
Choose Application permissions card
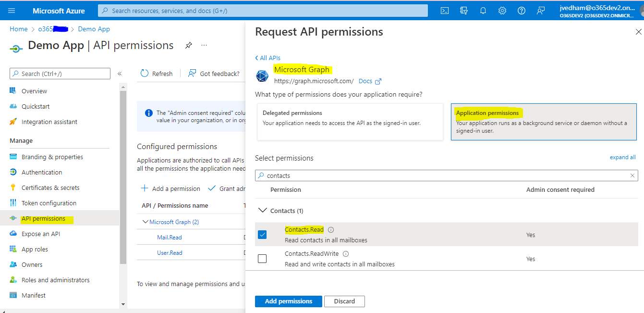(x=544, y=122)
